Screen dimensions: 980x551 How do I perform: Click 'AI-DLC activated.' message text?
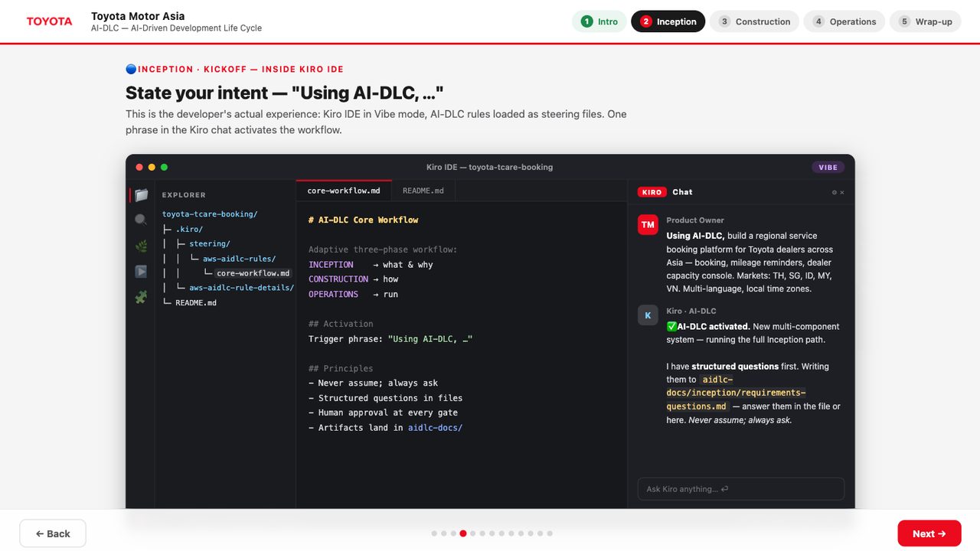714,327
